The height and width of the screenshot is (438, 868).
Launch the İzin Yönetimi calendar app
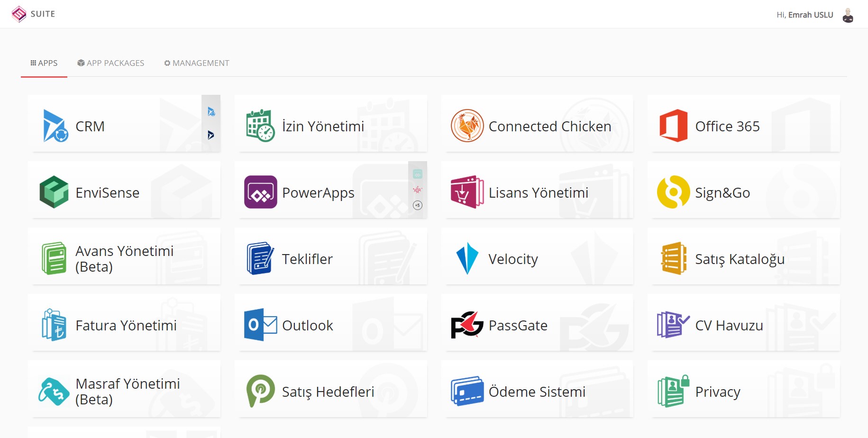click(x=330, y=123)
